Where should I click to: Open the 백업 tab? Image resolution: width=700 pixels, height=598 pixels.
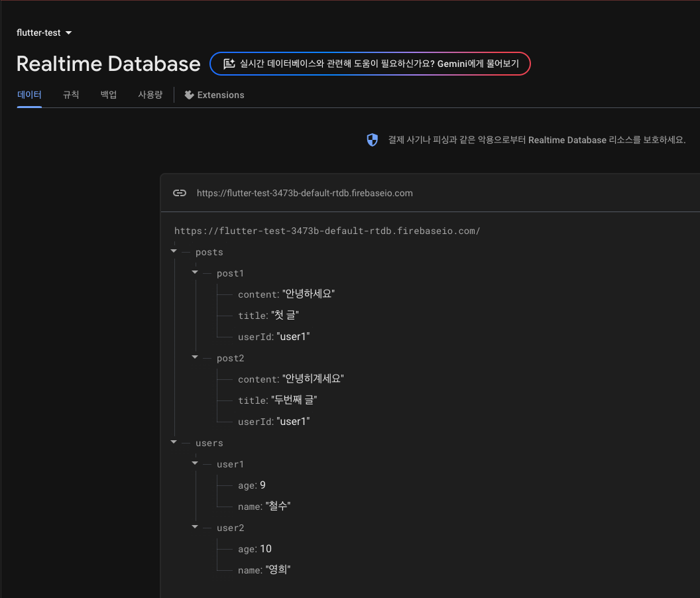pos(109,95)
